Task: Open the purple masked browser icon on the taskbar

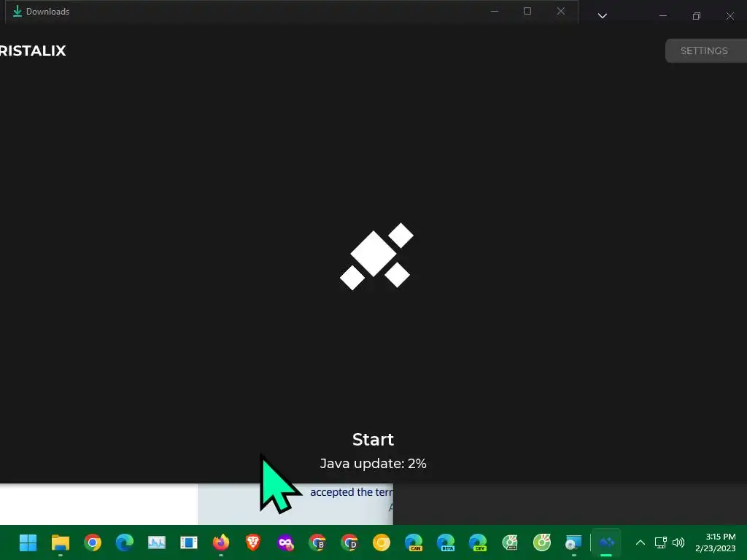Action: [x=285, y=542]
